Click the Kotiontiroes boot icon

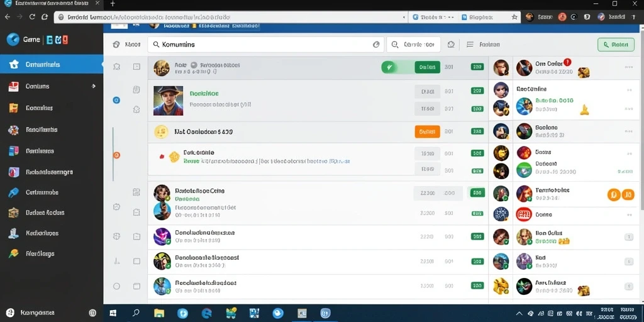[x=14, y=233]
